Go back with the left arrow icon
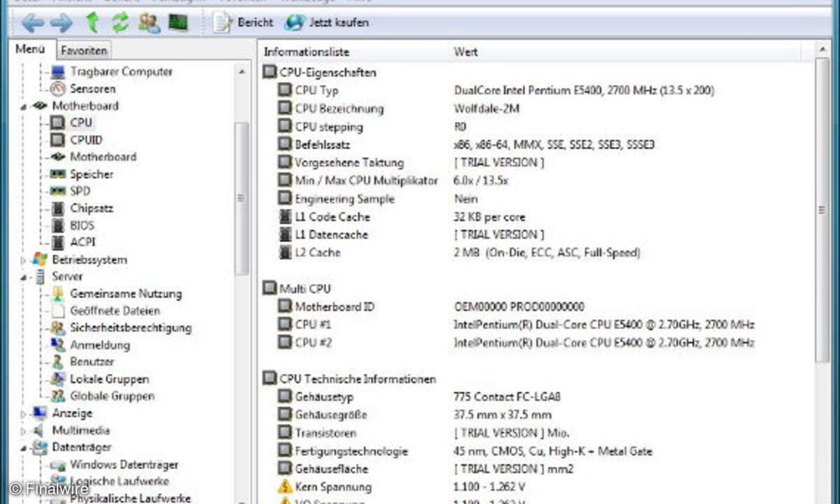The width and height of the screenshot is (840, 504). (33, 23)
